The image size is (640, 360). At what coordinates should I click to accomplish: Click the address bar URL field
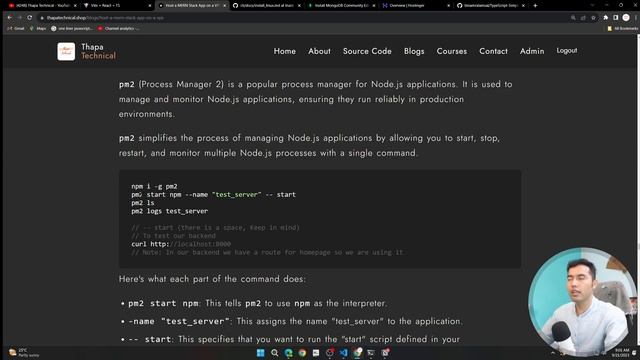point(306,18)
